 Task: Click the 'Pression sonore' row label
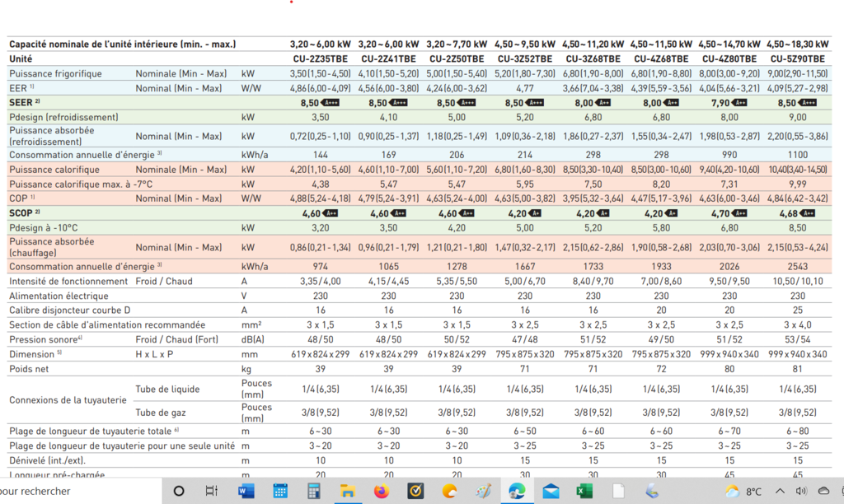[x=45, y=339]
